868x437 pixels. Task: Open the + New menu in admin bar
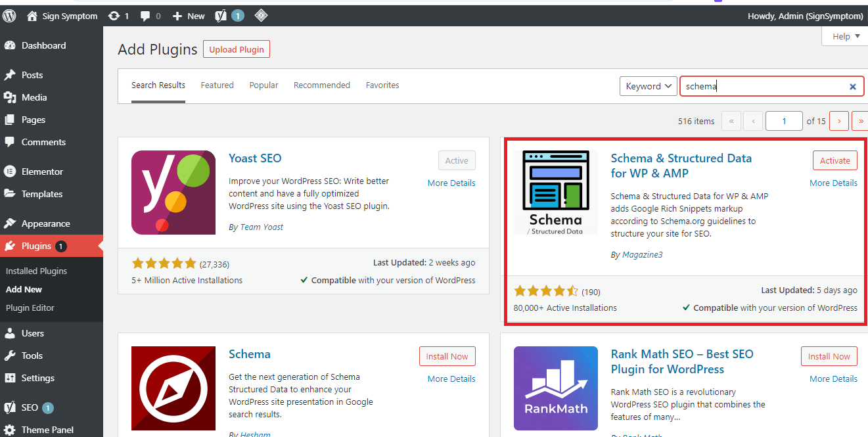(189, 16)
